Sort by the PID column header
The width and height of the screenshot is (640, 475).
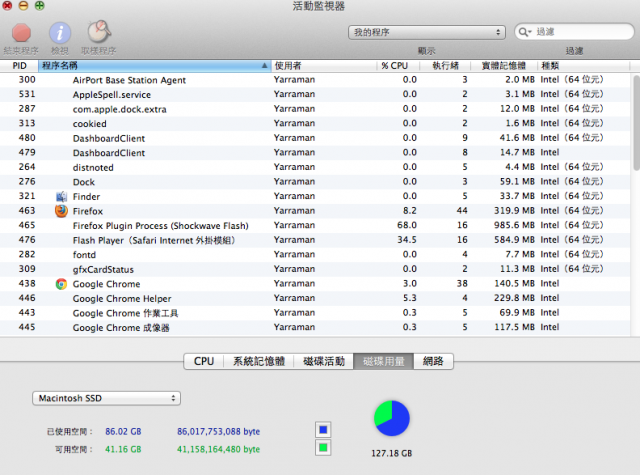pos(19,66)
